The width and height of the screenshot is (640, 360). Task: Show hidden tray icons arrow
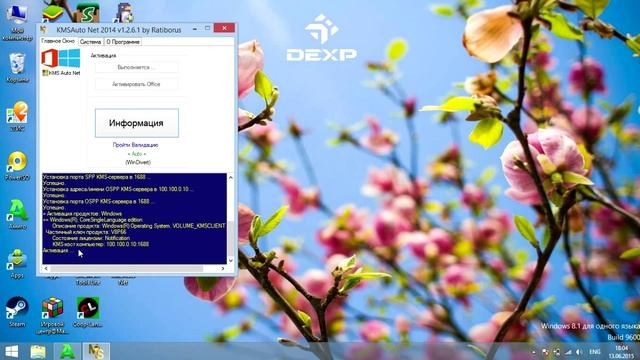[x=533, y=352]
